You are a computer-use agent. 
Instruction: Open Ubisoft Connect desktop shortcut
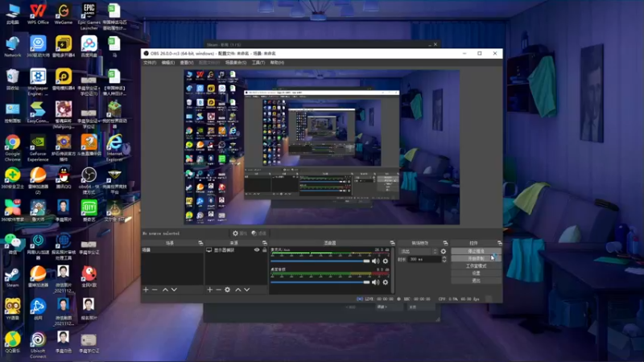(38, 345)
